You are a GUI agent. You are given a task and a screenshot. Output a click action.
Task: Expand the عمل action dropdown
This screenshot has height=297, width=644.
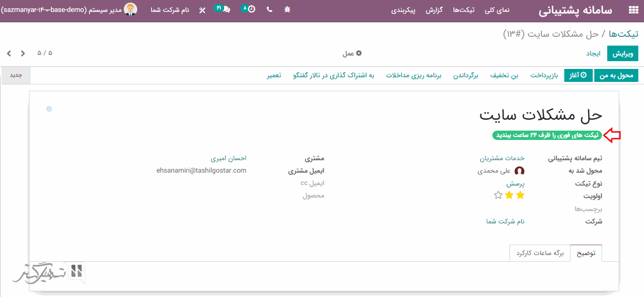coord(352,53)
